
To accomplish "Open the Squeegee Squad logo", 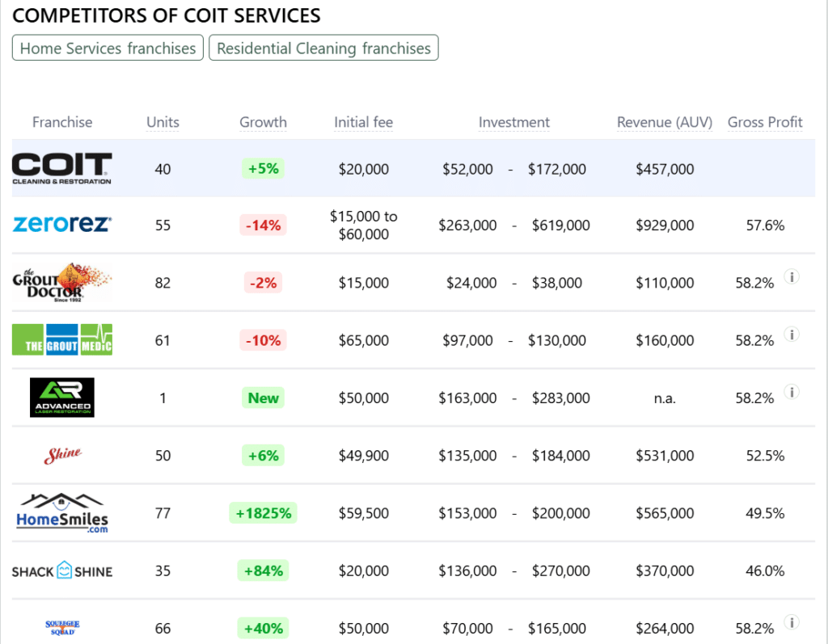I will tap(62, 628).
